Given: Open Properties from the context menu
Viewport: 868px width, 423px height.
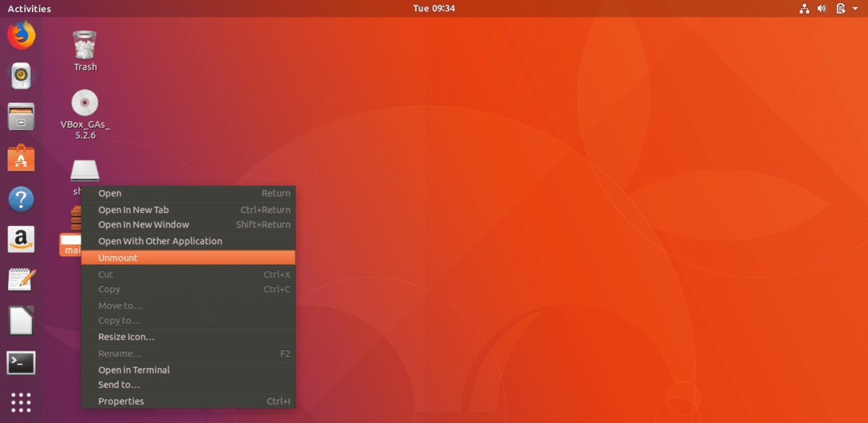Looking at the screenshot, I should (188, 401).
